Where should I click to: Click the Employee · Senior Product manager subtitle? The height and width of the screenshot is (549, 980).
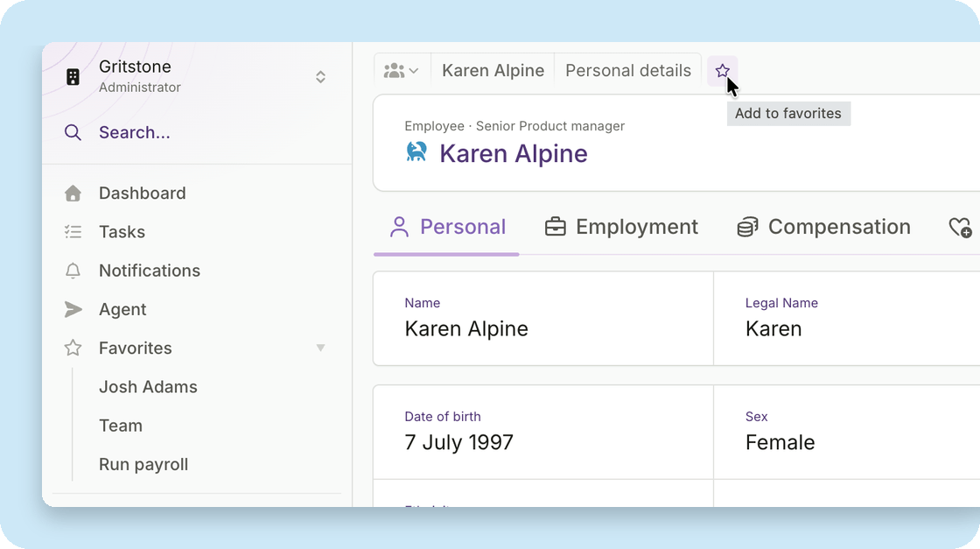click(514, 126)
